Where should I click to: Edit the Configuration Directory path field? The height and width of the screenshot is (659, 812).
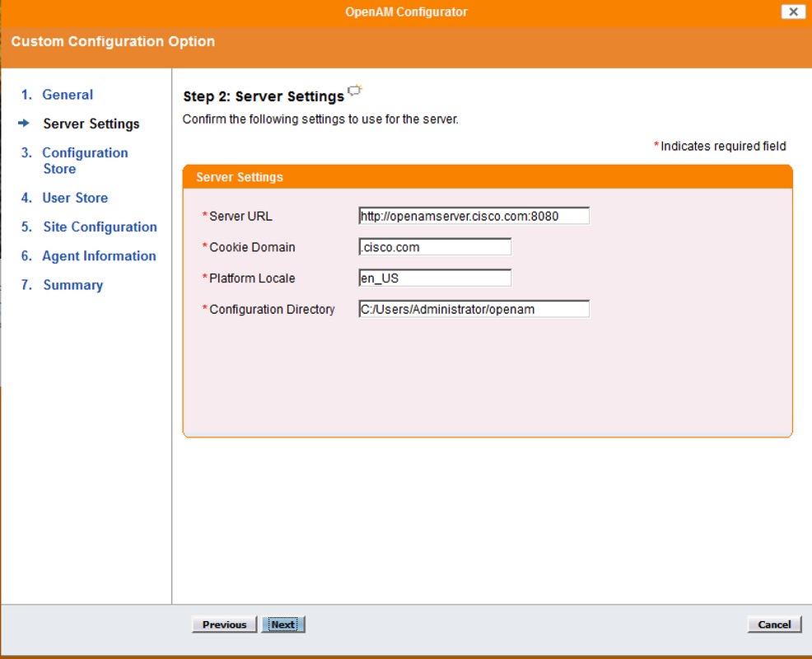[x=473, y=308]
